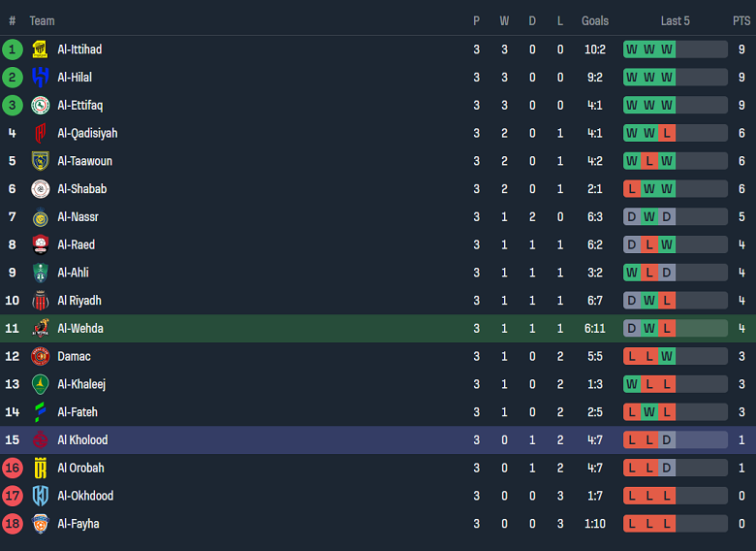Viewport: 756px width, 551px height.
Task: Sort by the PTS column header
Action: pyautogui.click(x=740, y=20)
